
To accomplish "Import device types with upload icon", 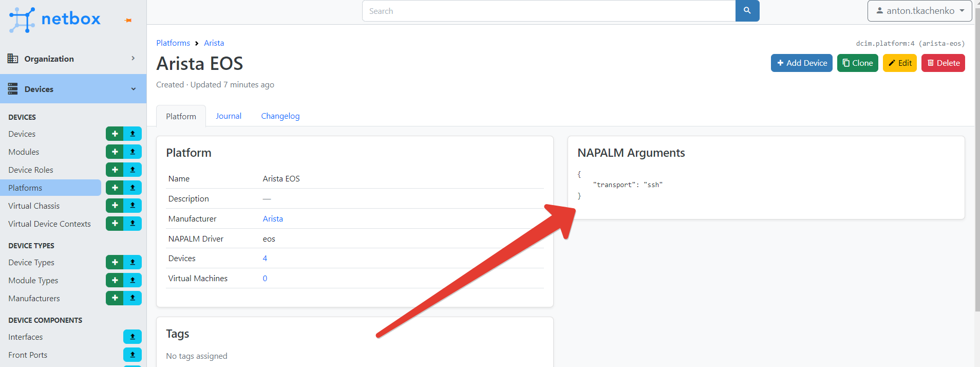I will pyautogui.click(x=133, y=262).
